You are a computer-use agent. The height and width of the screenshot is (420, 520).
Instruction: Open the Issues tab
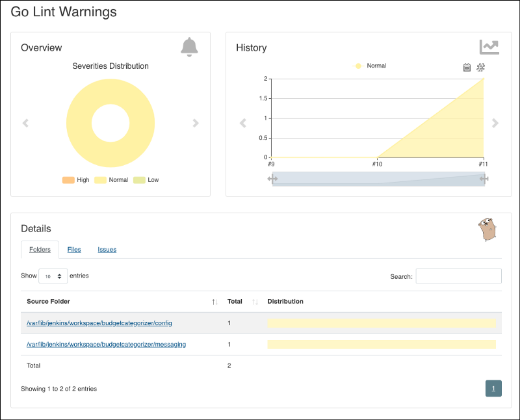click(107, 250)
